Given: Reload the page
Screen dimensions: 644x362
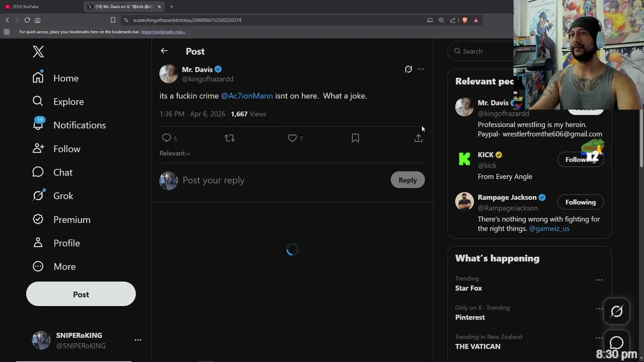Looking at the screenshot, I should (x=27, y=20).
